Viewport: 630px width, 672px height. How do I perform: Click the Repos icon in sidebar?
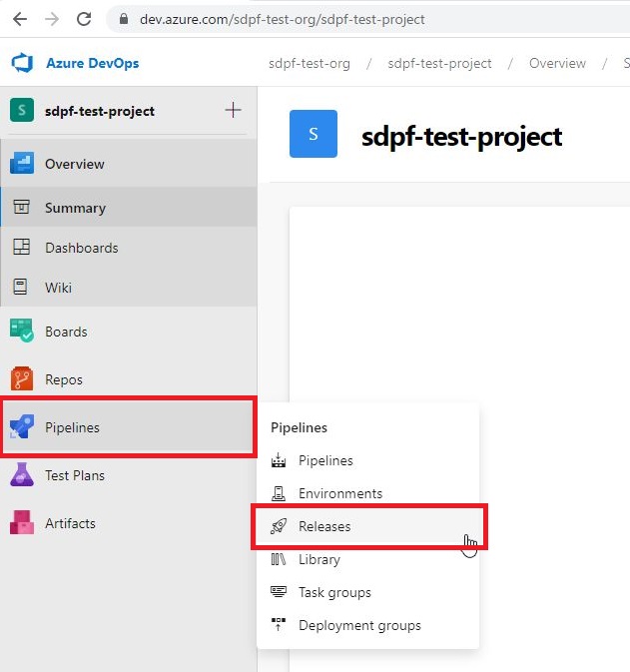click(22, 379)
